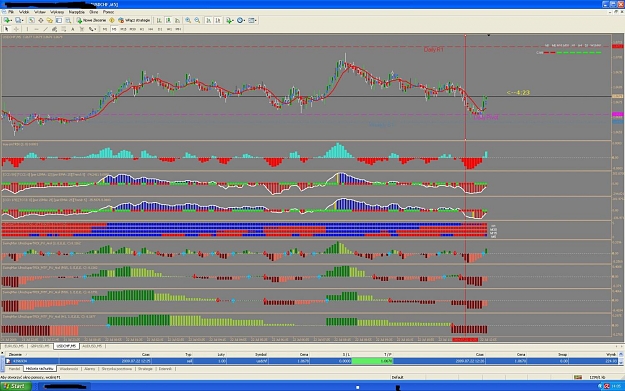Switch to H1 timeframe
The width and height of the screenshot is (625, 391).
click(x=142, y=29)
